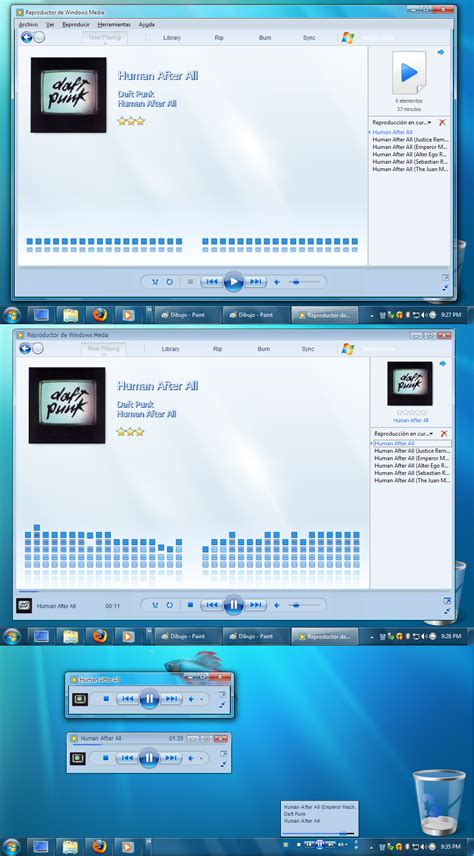Open the Ver menu
The image size is (474, 856).
[50, 25]
